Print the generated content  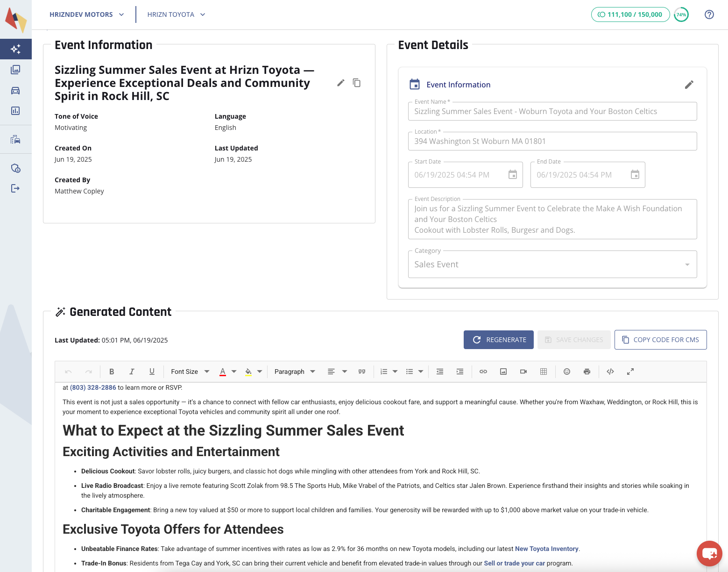pyautogui.click(x=587, y=372)
